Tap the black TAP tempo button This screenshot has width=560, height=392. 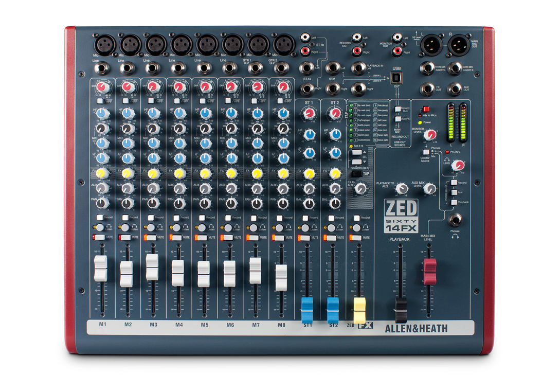click(x=356, y=174)
